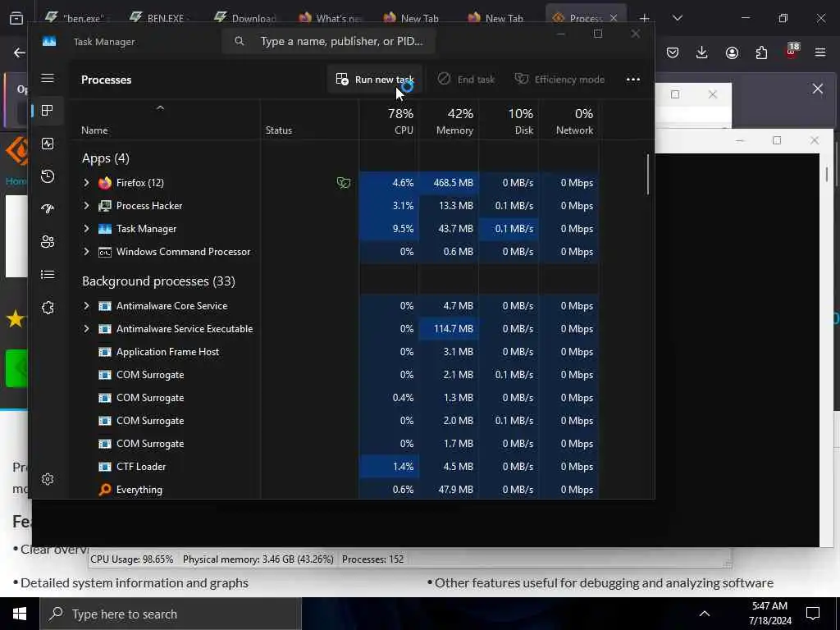The height and width of the screenshot is (630, 840).
Task: Open Task Manager Settings gear icon
Action: pos(48,479)
